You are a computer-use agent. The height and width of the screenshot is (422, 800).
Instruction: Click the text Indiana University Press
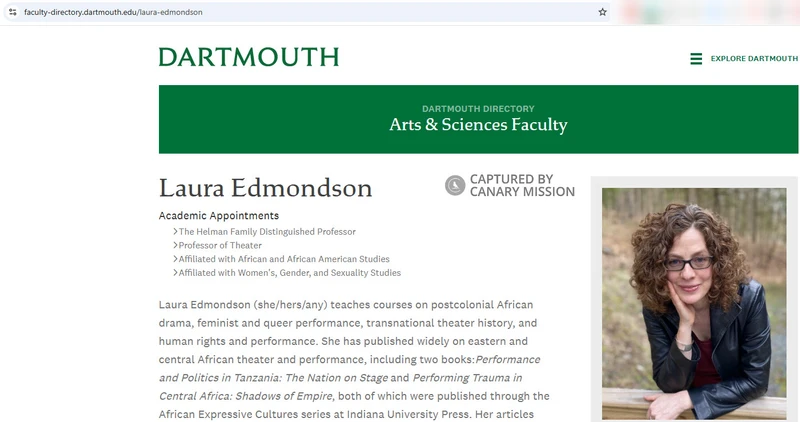[408, 414]
